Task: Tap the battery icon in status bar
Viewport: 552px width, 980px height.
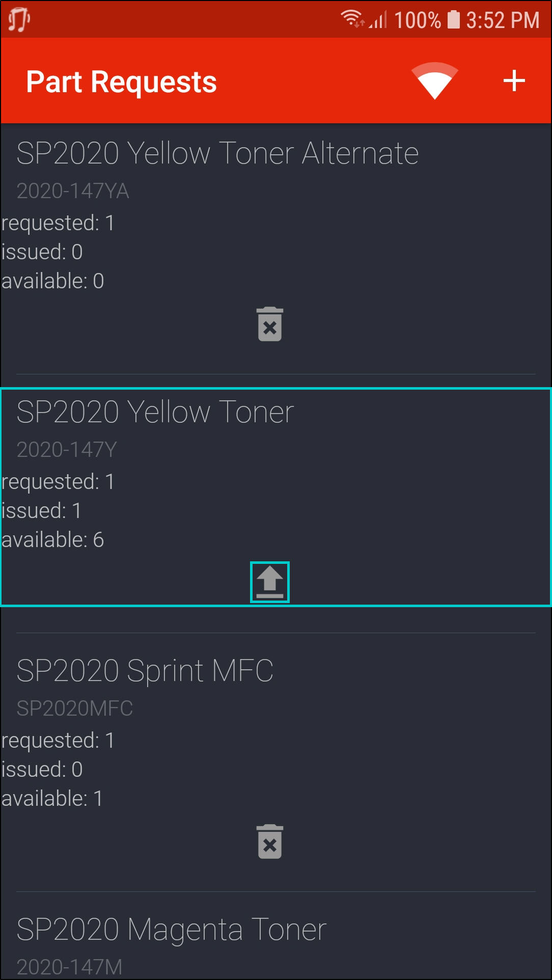Action: [x=453, y=20]
